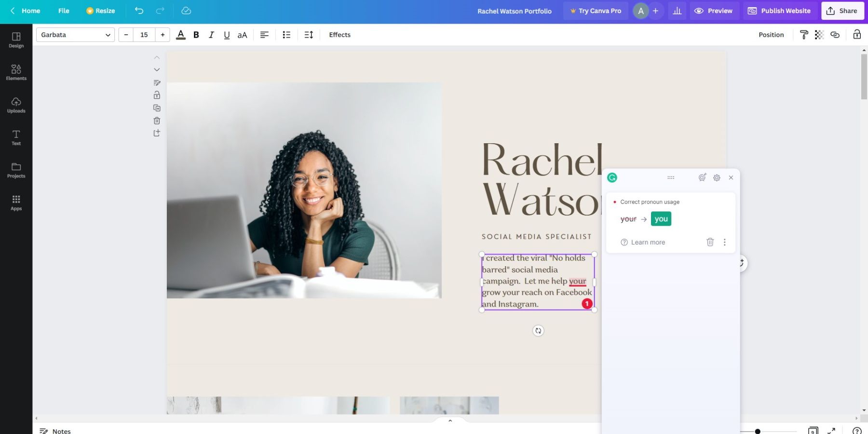Select the Paint roller copy style tool
The height and width of the screenshot is (434, 868).
pos(804,34)
